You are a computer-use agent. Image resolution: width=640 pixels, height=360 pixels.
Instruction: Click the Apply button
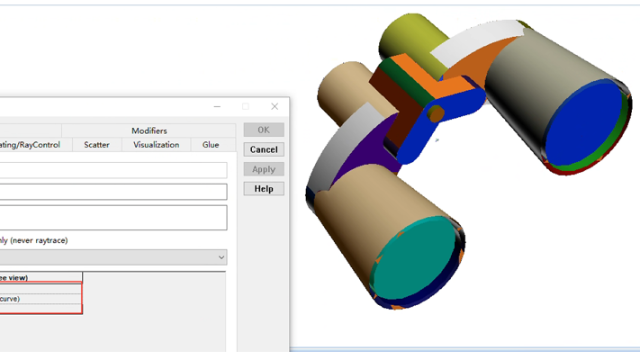[264, 169]
